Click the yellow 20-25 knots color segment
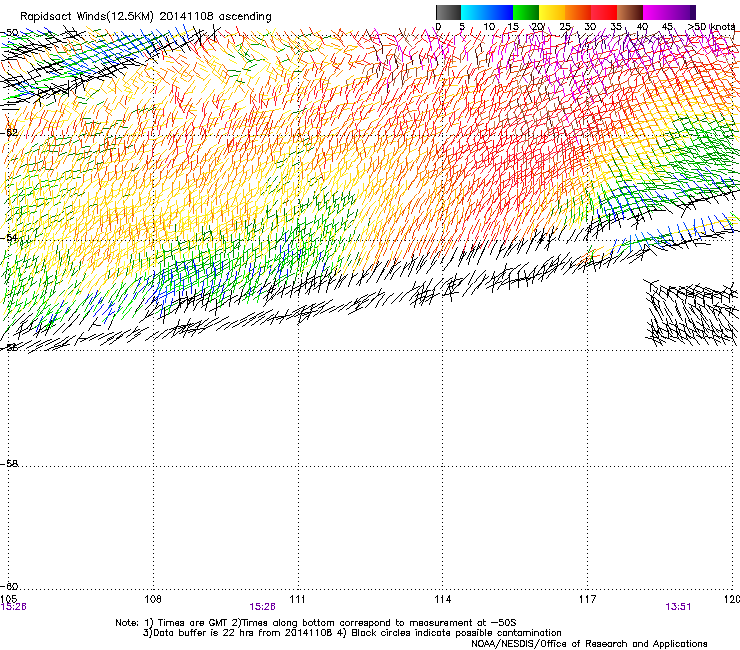 coord(552,12)
